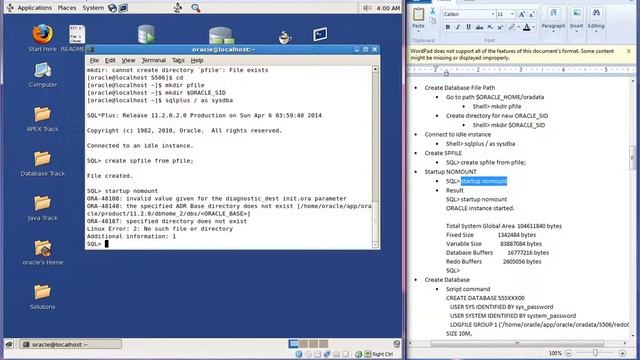Open the terminal Edit menu

click(110, 60)
